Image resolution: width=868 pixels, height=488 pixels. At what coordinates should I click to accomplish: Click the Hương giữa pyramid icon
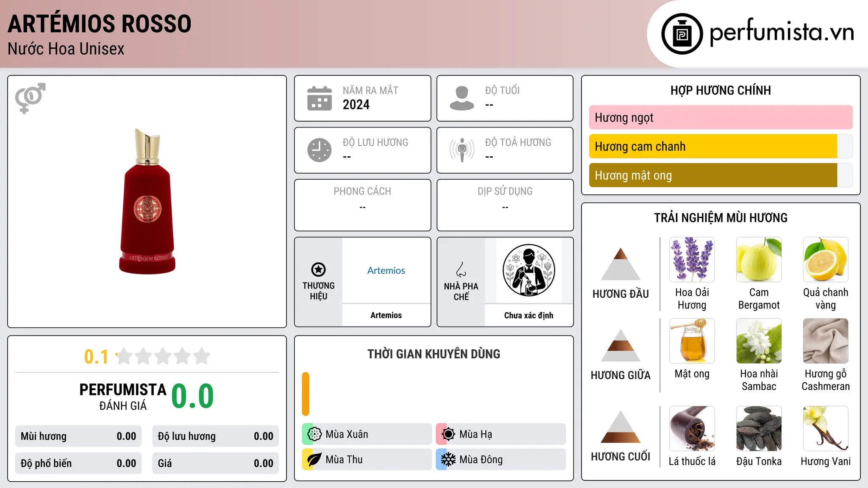(620, 345)
